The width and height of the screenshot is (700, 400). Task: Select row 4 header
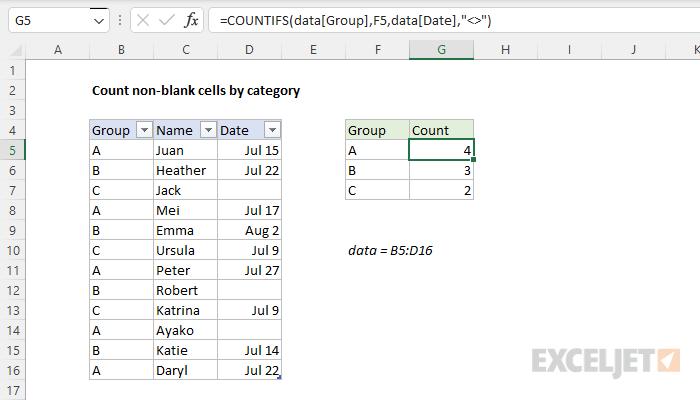(x=12, y=130)
